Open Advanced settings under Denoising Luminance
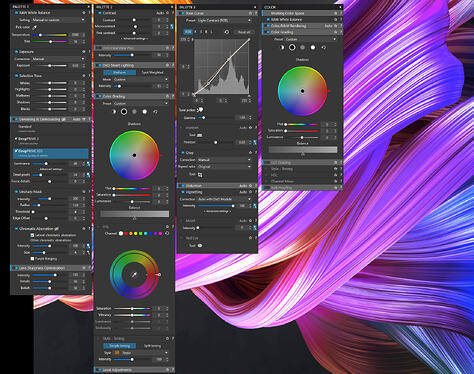474x374 pixels. click(x=51, y=169)
